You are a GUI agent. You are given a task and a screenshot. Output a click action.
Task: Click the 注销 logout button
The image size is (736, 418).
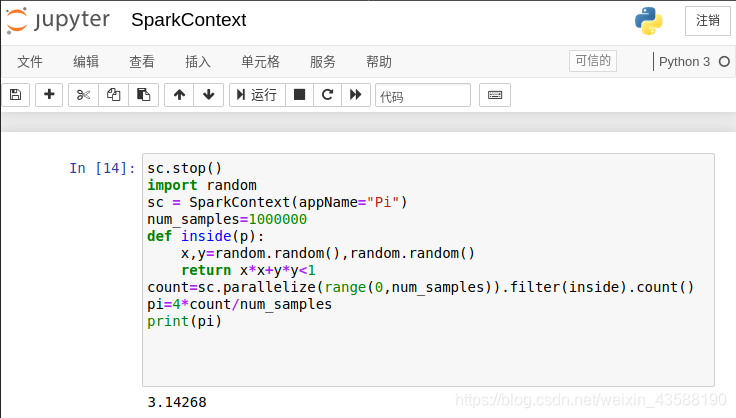(707, 21)
